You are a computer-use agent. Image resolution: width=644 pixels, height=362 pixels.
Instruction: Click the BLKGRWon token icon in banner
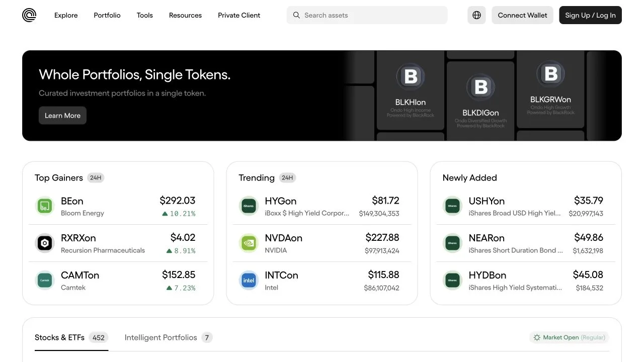550,74
